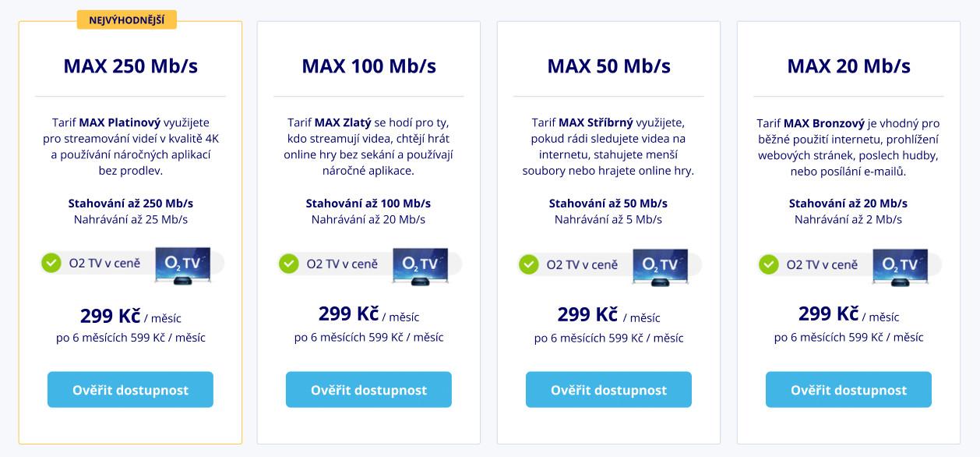Click the Nejvýhodnější badge
This screenshot has width=980, height=457.
(127, 19)
